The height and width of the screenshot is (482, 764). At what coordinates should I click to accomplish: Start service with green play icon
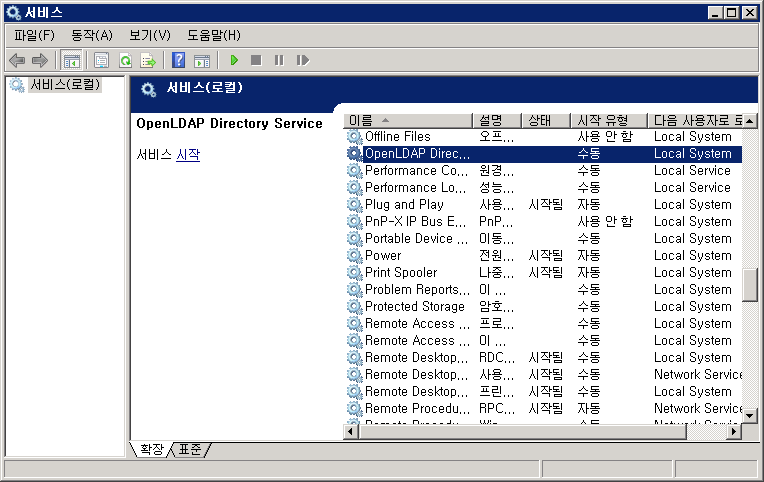(x=234, y=60)
